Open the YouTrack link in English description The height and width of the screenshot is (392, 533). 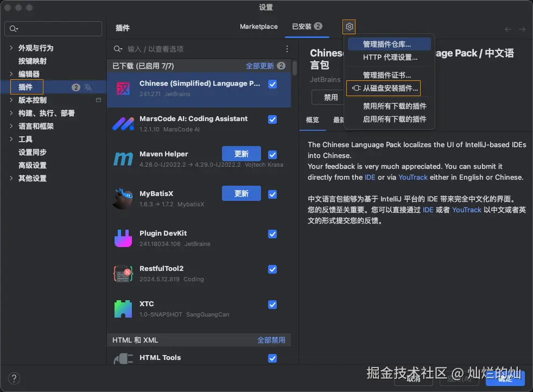pos(413,177)
